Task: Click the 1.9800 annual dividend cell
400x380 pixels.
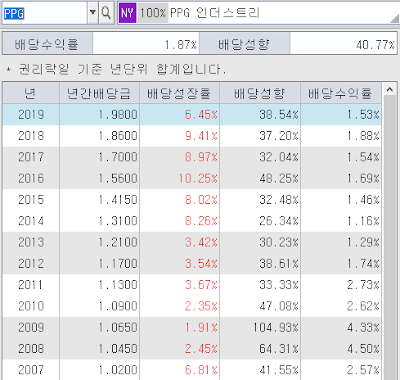Action: point(99,115)
